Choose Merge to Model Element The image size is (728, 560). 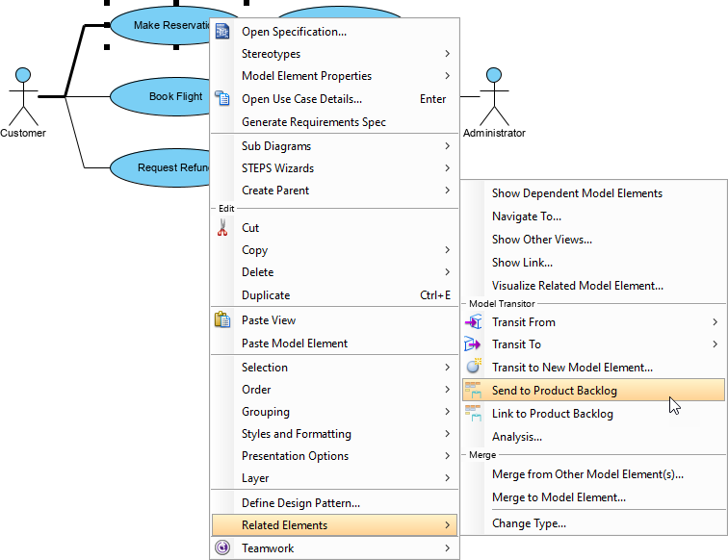coord(559,497)
